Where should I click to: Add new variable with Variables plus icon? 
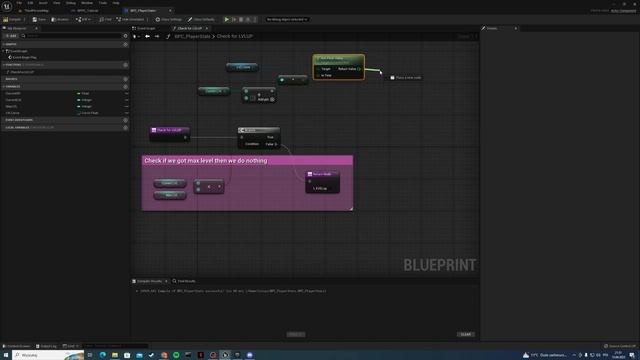click(125, 87)
